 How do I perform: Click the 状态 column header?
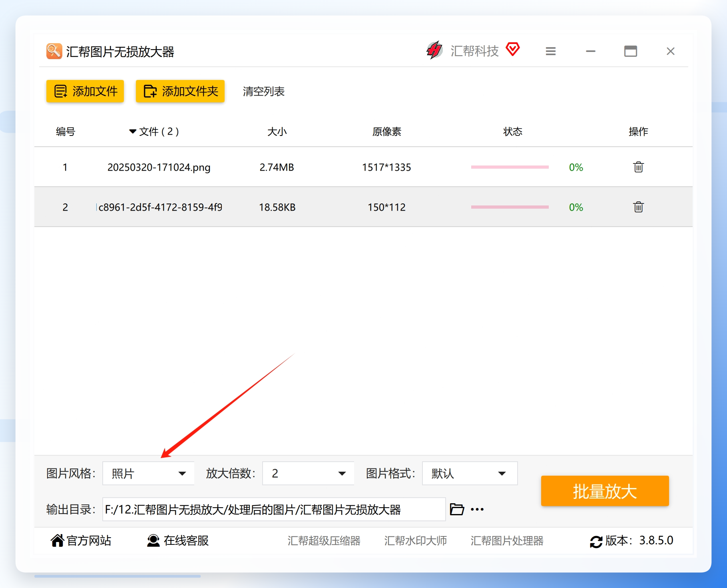513,131
